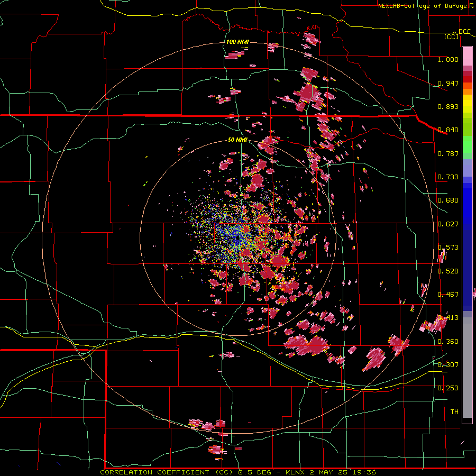476x476 pixels.
Task: Click the radar site at the range ring center
Action: coord(237,237)
